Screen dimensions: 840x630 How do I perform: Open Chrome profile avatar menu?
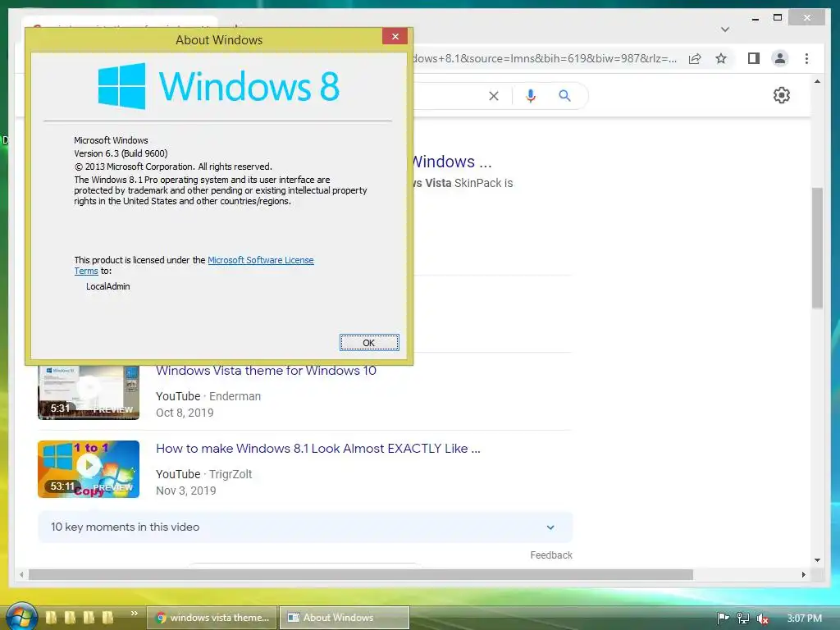(x=780, y=58)
